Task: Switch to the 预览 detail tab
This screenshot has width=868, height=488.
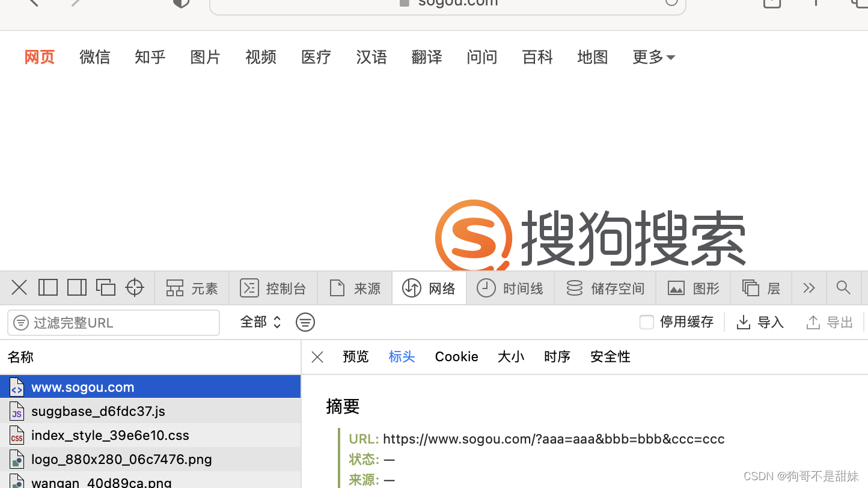Action: click(356, 356)
